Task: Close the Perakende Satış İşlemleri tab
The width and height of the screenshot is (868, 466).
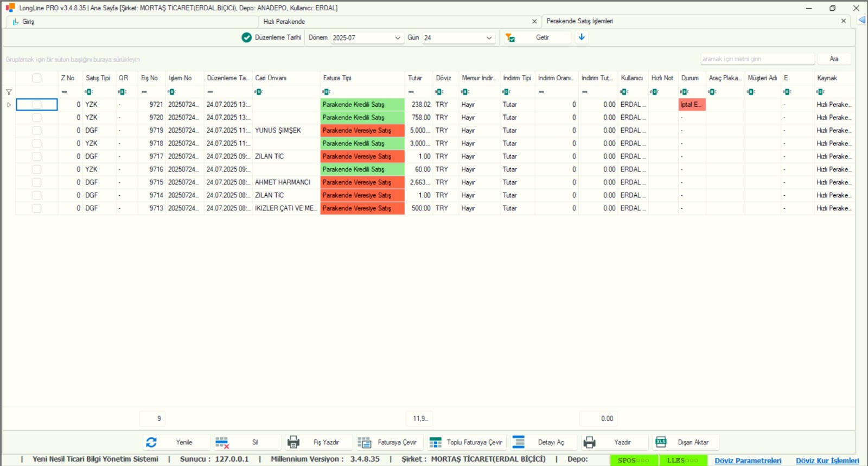Action: coord(844,21)
